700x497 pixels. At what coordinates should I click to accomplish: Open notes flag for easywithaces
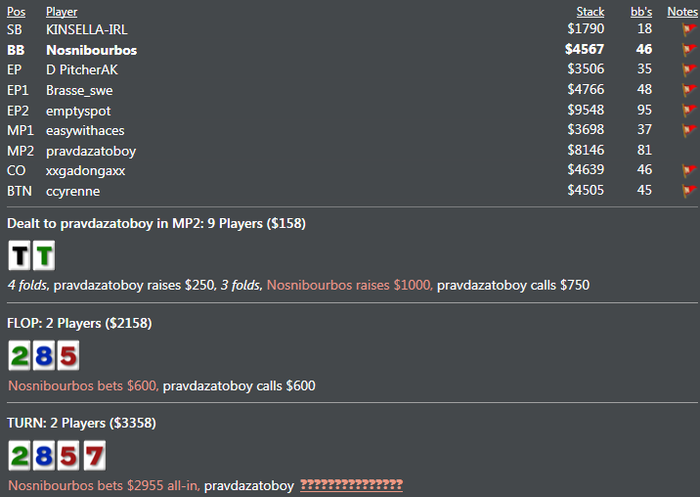point(689,130)
